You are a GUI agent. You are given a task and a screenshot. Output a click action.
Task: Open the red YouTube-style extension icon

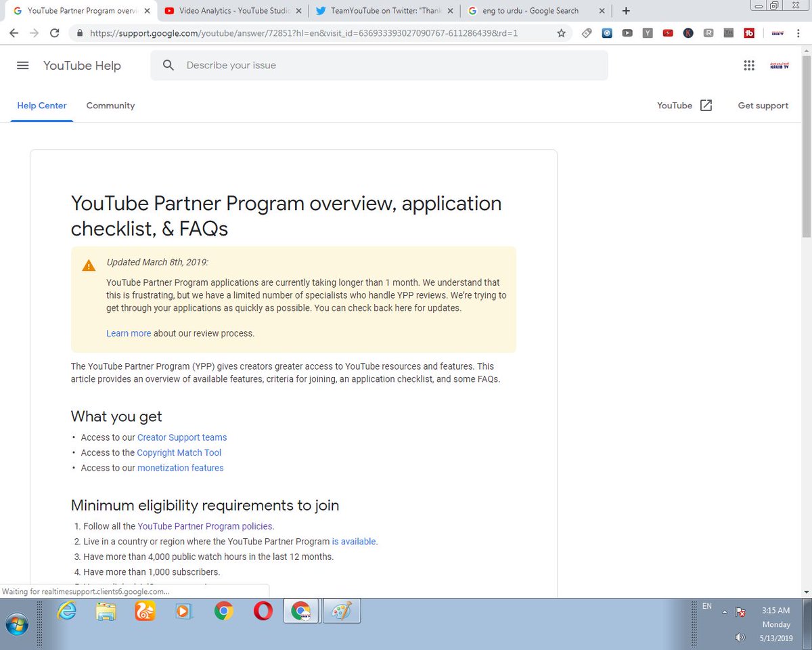tap(668, 32)
